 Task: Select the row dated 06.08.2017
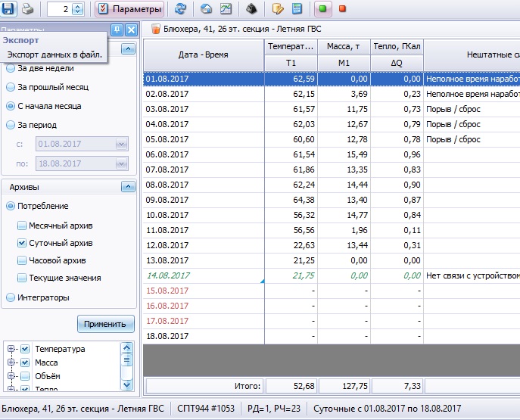pyautogui.click(x=332, y=154)
